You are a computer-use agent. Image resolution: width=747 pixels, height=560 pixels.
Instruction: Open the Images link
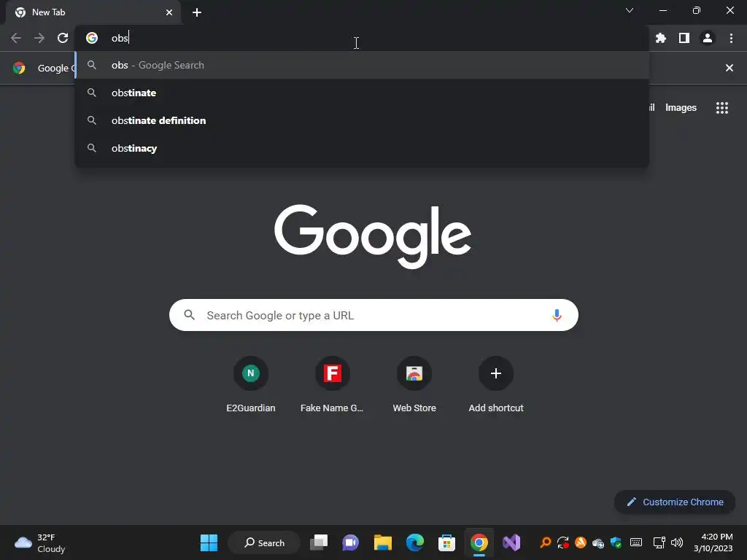(x=681, y=108)
